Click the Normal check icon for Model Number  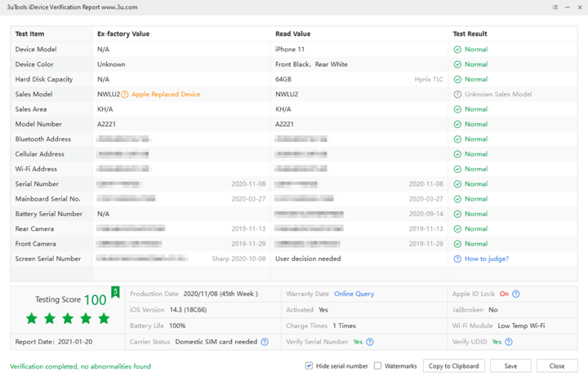coord(457,124)
